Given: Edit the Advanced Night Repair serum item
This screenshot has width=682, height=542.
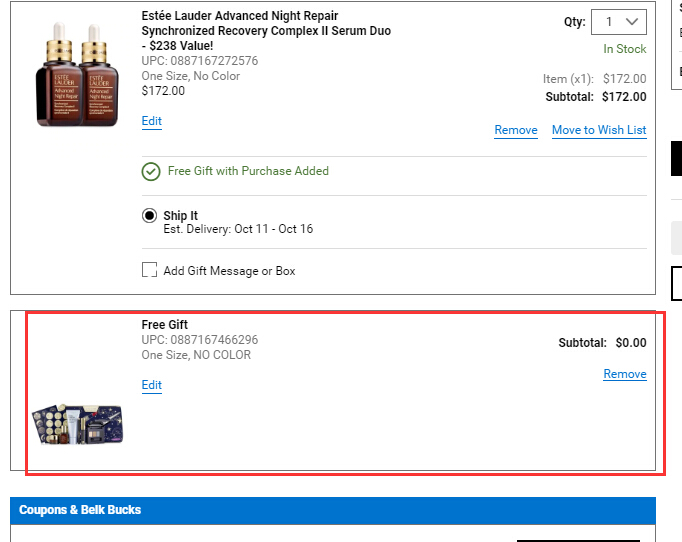Looking at the screenshot, I should coord(152,121).
